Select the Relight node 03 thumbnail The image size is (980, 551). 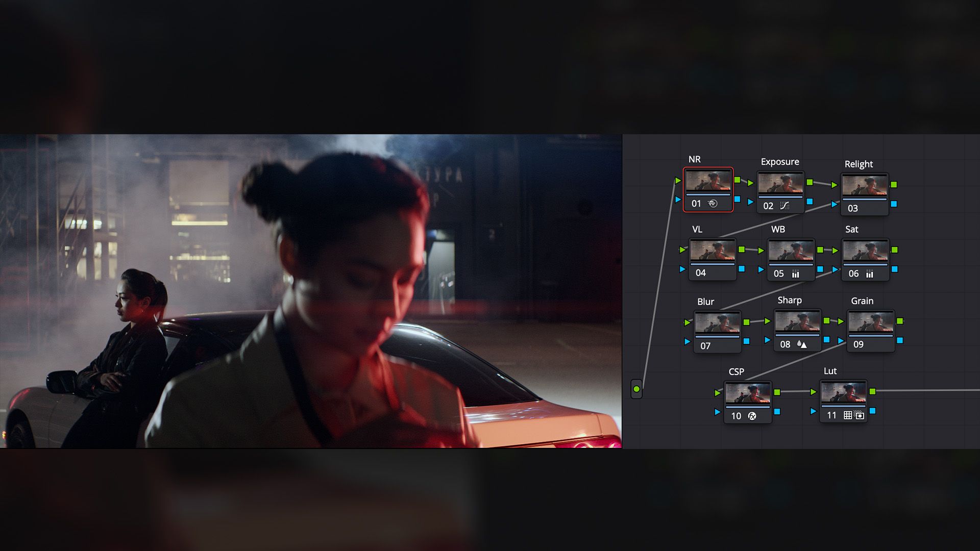coord(865,186)
